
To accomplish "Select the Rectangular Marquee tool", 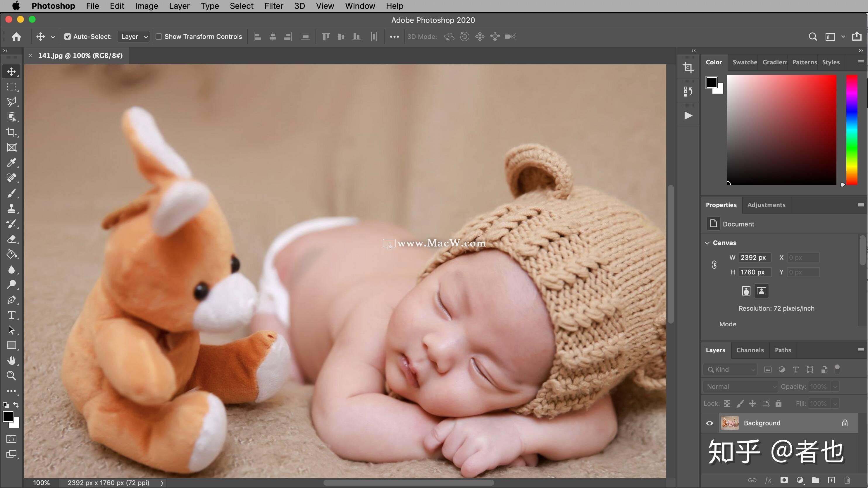I will [11, 87].
